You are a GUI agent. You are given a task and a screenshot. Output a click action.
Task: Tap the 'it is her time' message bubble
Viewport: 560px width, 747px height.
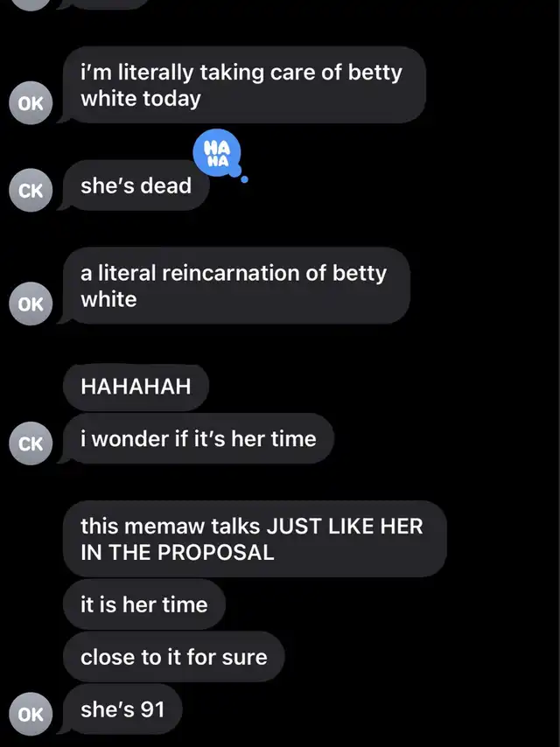click(143, 604)
